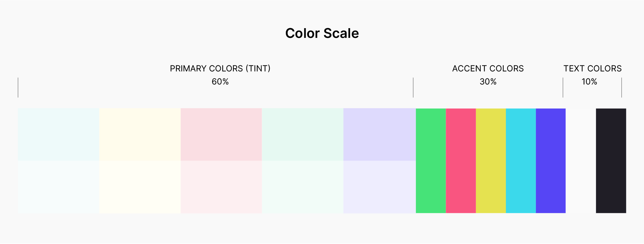Image resolution: width=644 pixels, height=244 pixels.
Task: Select the pale yellow tint in top row
Action: (140, 134)
